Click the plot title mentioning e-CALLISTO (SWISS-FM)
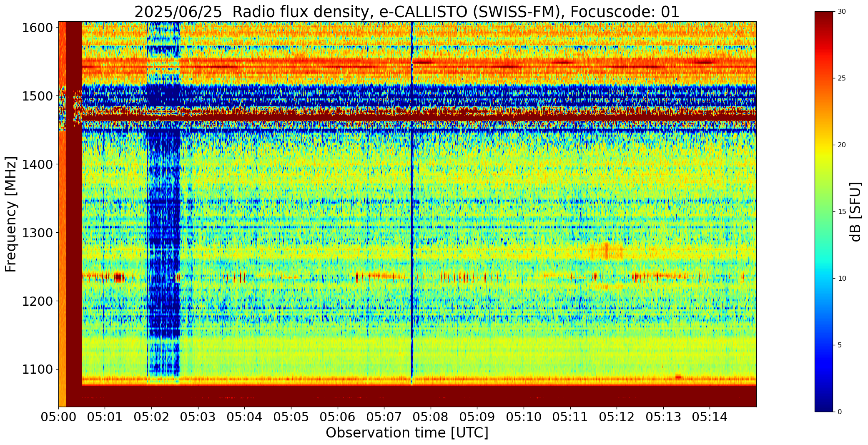 [407, 12]
